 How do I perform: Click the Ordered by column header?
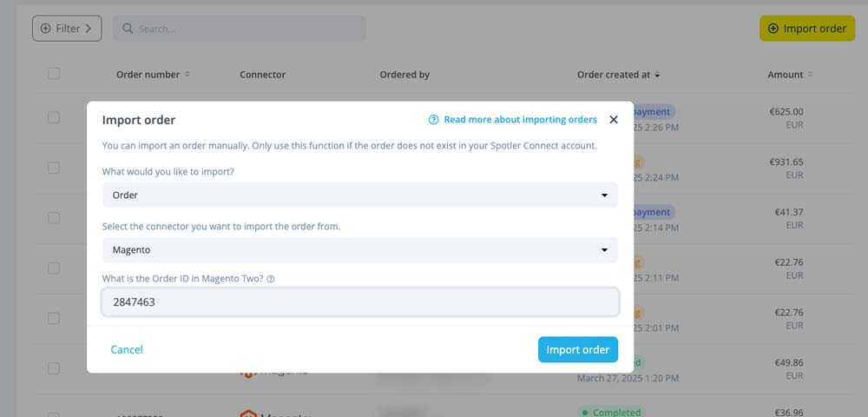[404, 74]
